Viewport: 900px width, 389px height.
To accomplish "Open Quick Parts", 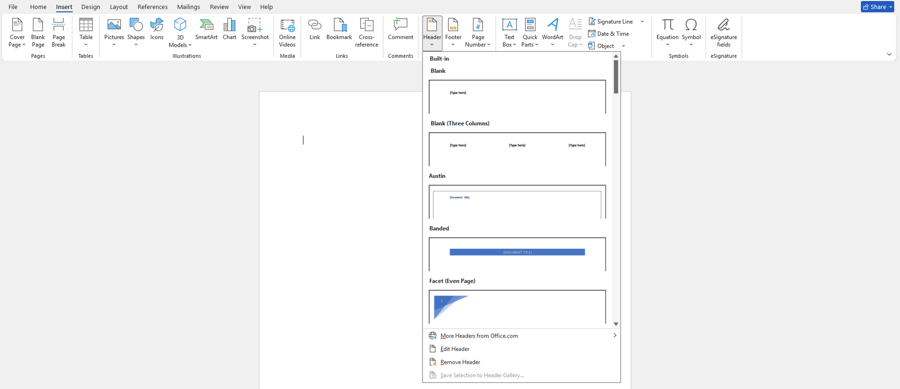I will (x=530, y=33).
